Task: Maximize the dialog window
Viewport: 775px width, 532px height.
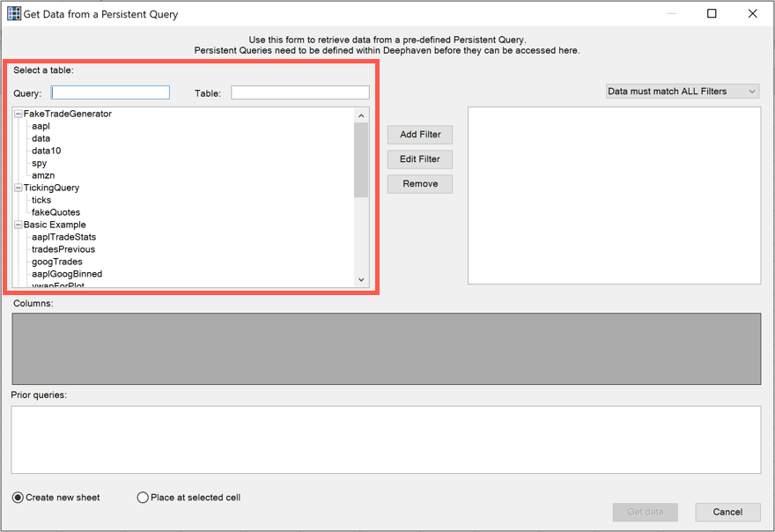Action: pyautogui.click(x=712, y=14)
